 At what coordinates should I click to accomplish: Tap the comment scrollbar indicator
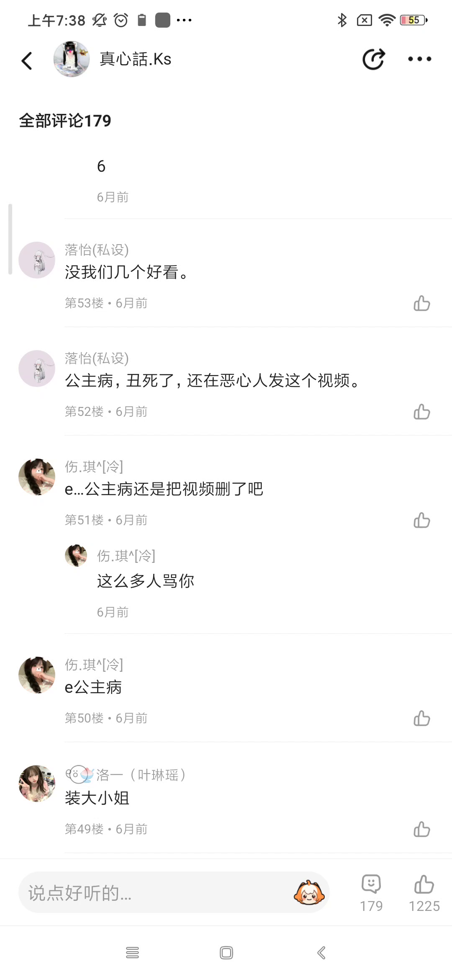10,239
